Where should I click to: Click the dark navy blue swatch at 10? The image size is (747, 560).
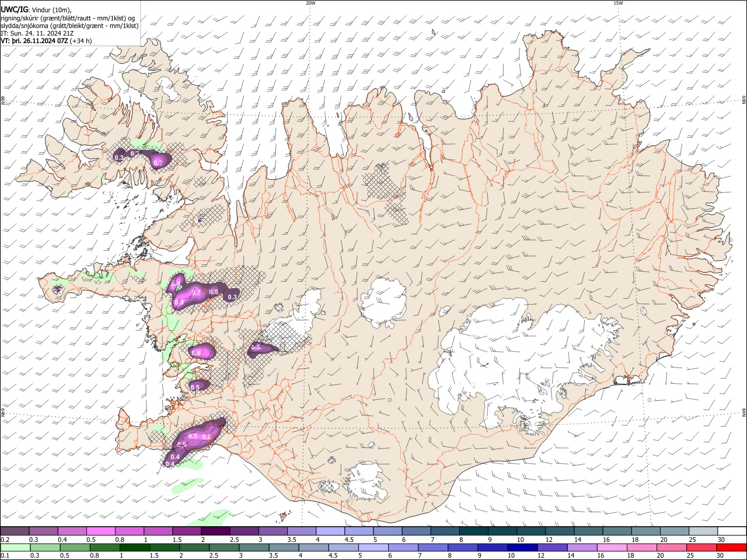pyautogui.click(x=522, y=547)
